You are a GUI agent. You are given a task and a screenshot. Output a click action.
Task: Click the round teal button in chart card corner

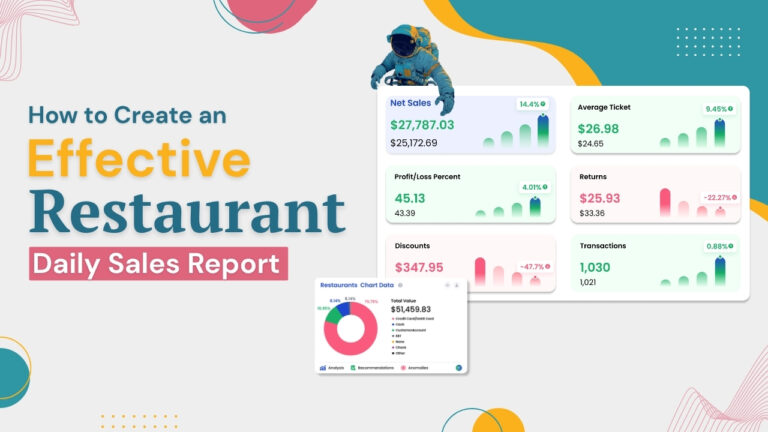point(458,368)
